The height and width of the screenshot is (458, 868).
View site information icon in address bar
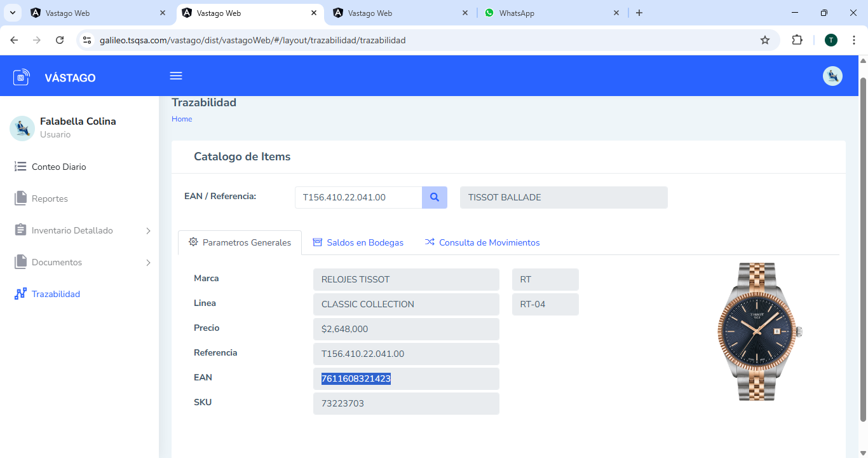click(88, 40)
